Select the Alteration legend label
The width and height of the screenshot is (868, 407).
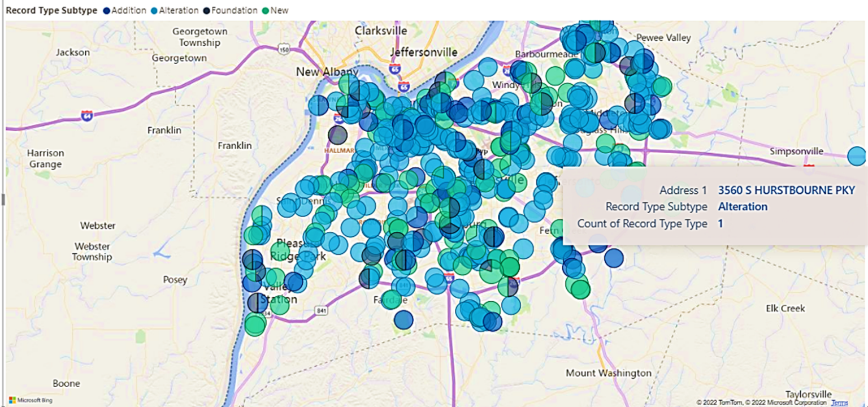179,11
